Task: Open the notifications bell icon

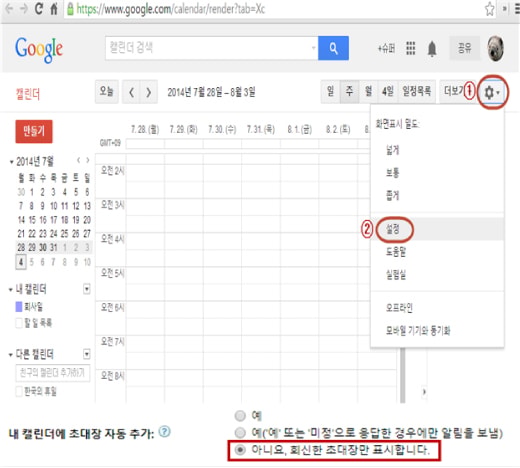Action: pyautogui.click(x=432, y=49)
